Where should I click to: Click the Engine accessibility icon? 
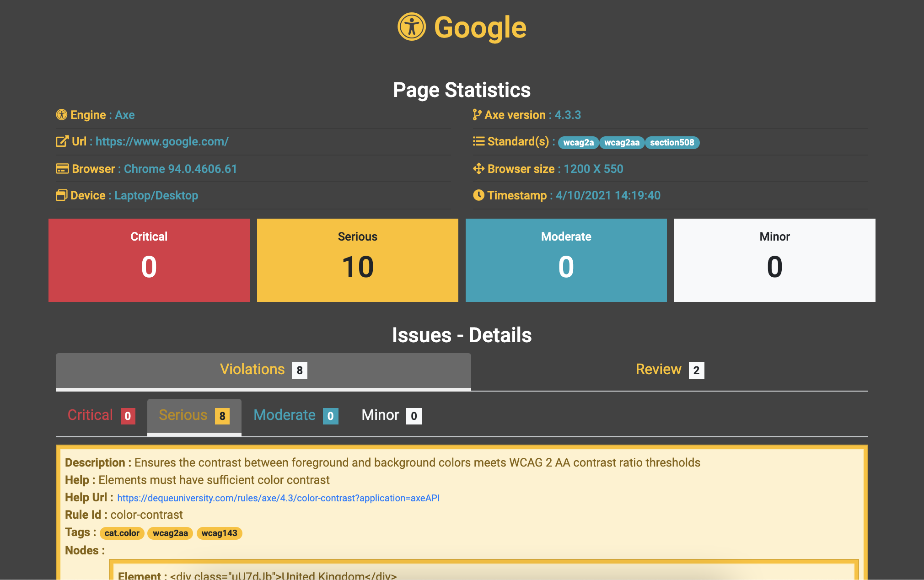point(61,115)
